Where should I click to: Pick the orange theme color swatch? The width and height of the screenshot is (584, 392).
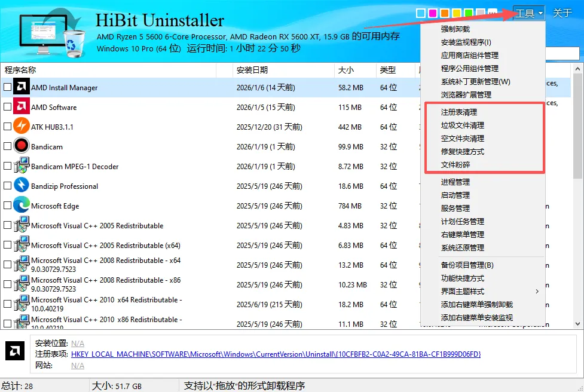(444, 13)
